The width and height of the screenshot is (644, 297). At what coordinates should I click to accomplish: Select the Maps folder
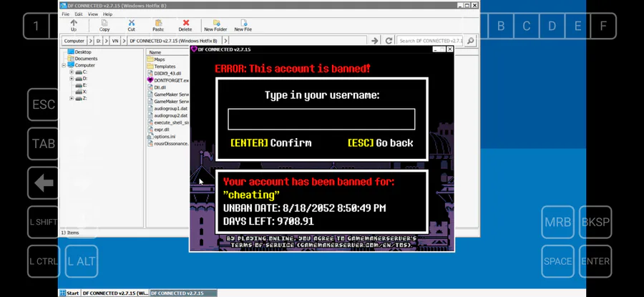tap(156, 59)
